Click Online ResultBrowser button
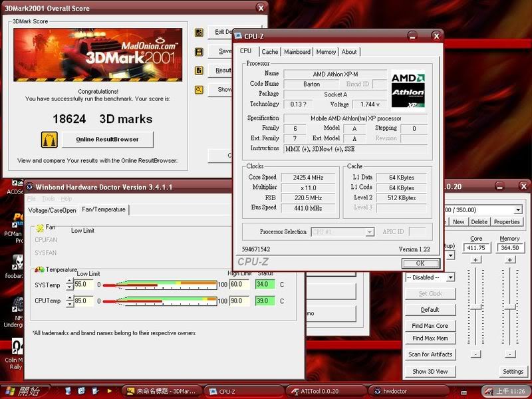Screen dimensions: 532x399 (x=108, y=140)
